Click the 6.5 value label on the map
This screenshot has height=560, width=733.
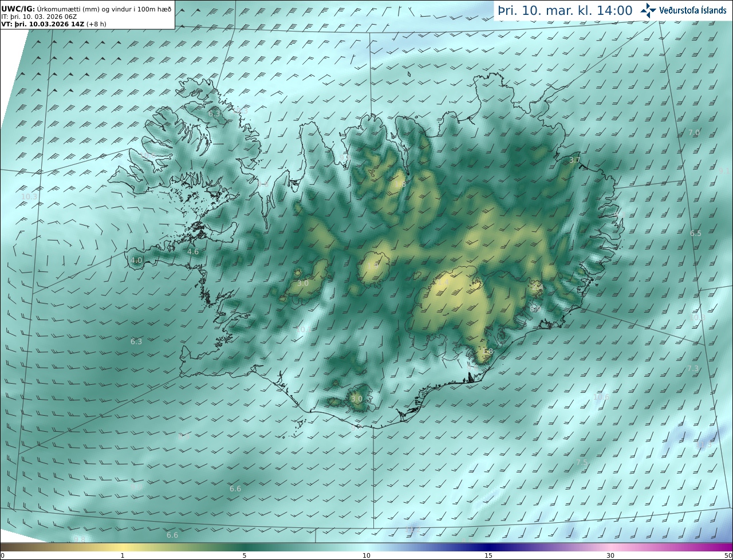point(696,233)
